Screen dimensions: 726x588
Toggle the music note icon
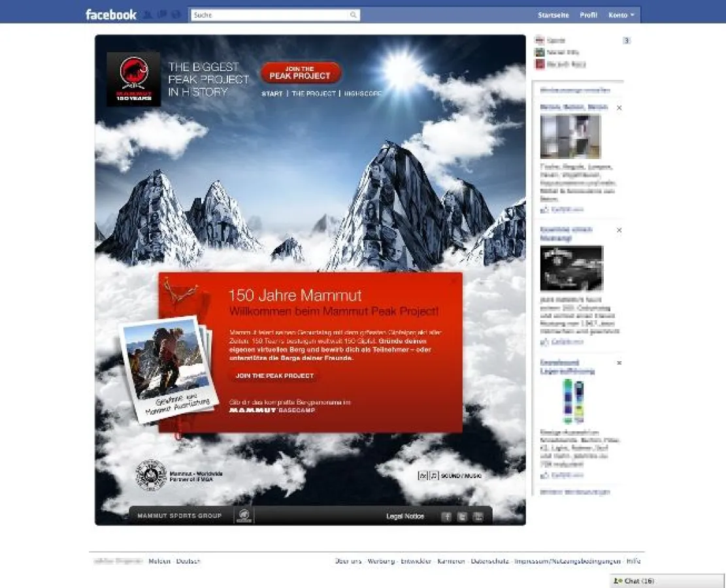(434, 476)
